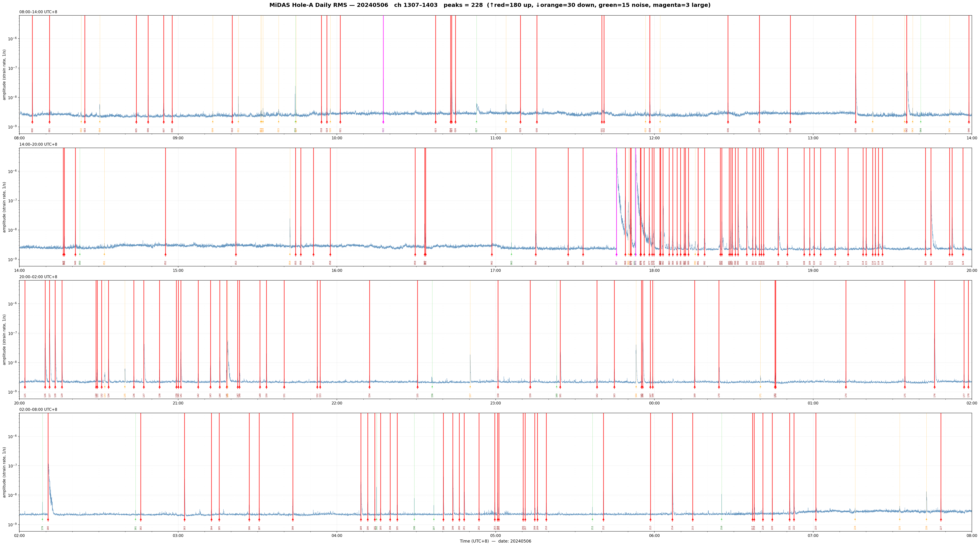The width and height of the screenshot is (980, 546).
Task: Select the red peak marker labeled 174
Action: coord(846,387)
